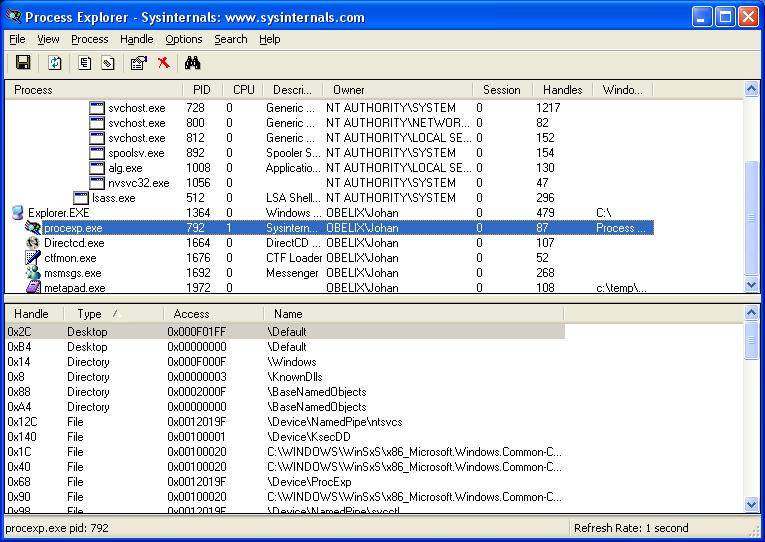Select the \Device\NamedPipe\ntsvcs handle row
The image size is (765, 542).
click(x=285, y=422)
